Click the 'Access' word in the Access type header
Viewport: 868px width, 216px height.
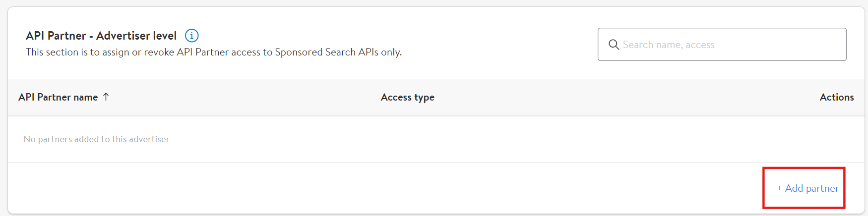click(x=396, y=98)
